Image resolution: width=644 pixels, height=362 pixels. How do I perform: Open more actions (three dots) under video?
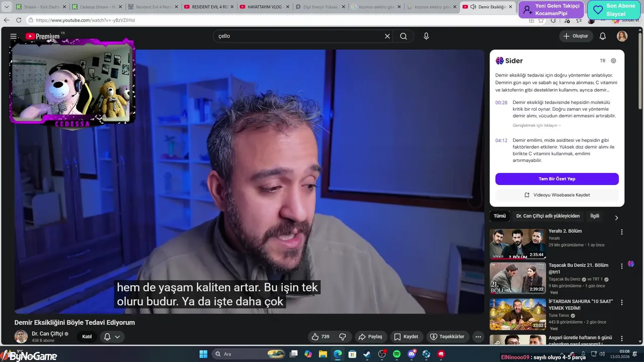click(x=478, y=337)
